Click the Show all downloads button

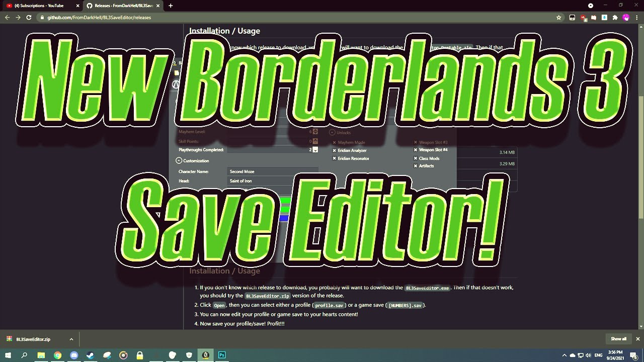tap(618, 339)
